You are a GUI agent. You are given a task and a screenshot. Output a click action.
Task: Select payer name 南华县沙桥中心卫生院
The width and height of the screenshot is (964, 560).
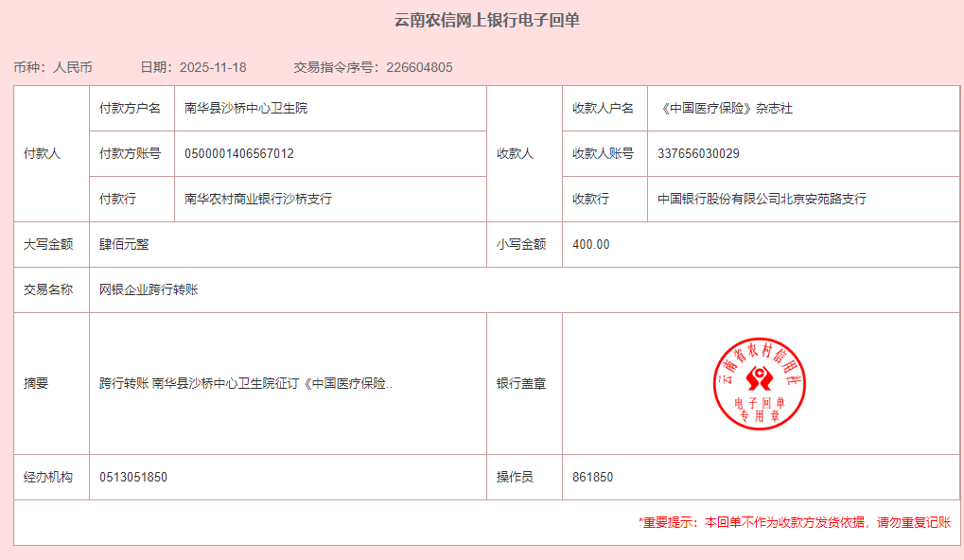(x=246, y=108)
